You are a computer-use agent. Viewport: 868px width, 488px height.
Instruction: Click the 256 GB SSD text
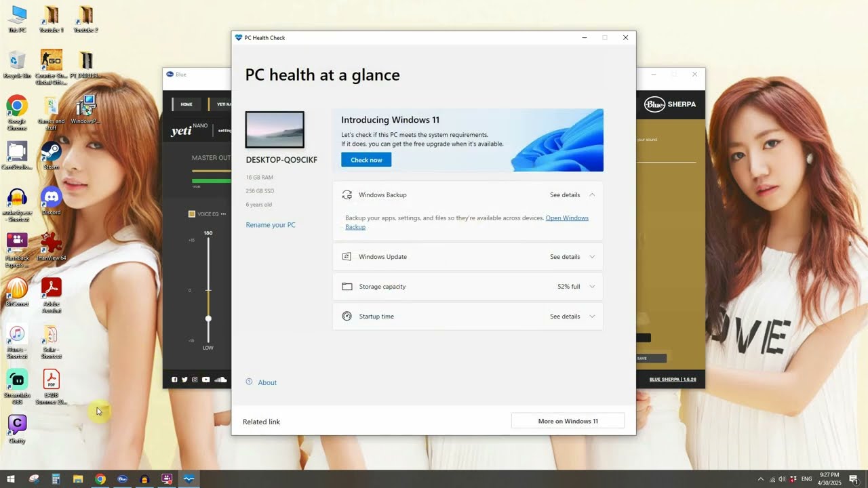point(260,191)
